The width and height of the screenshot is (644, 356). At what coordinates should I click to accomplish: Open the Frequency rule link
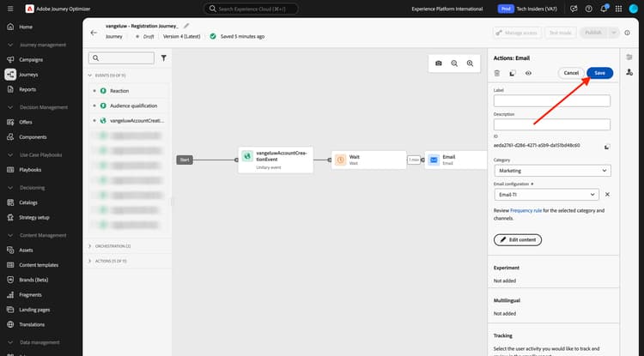click(x=526, y=210)
